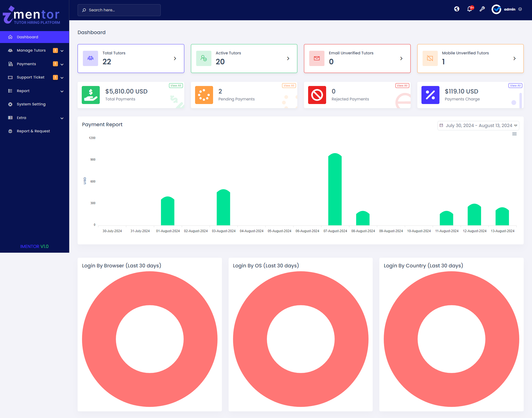Click the Total Payments dollar icon
Screen dimensions: 532x418
[x=90, y=95]
